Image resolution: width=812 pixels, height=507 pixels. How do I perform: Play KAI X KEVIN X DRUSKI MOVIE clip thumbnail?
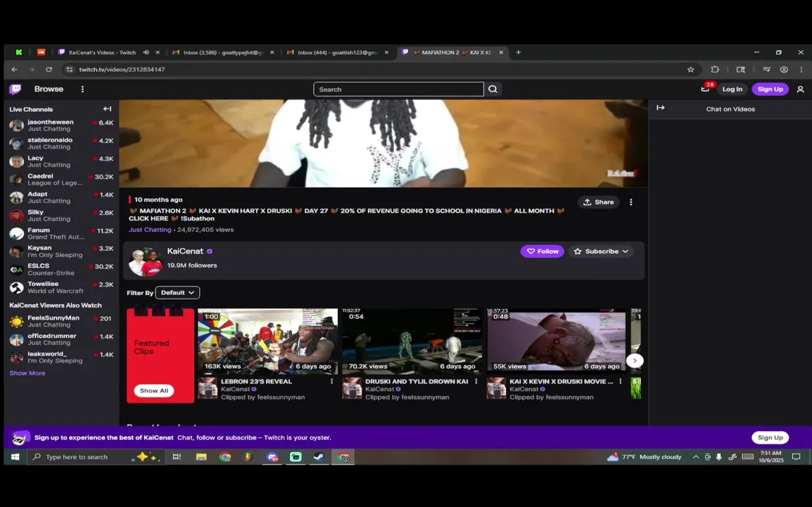(556, 341)
